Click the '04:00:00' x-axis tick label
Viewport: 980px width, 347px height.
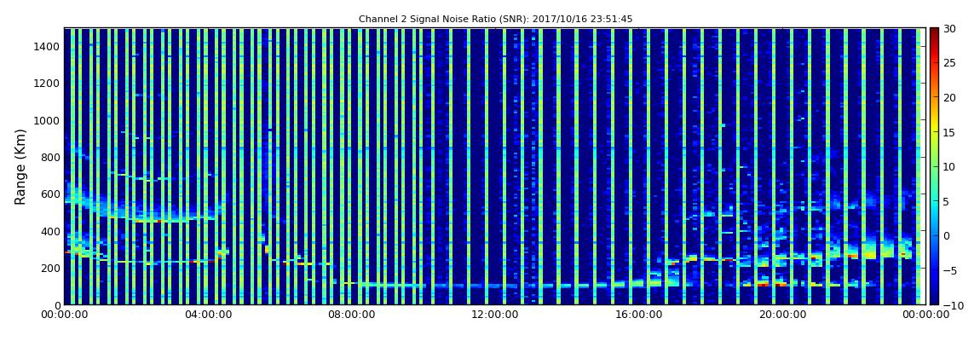208,315
